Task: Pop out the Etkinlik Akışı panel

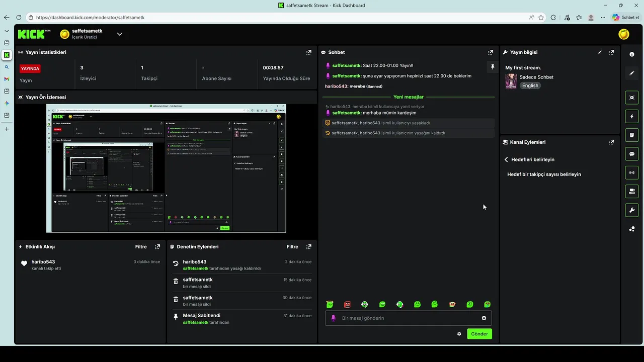Action: 157,247
